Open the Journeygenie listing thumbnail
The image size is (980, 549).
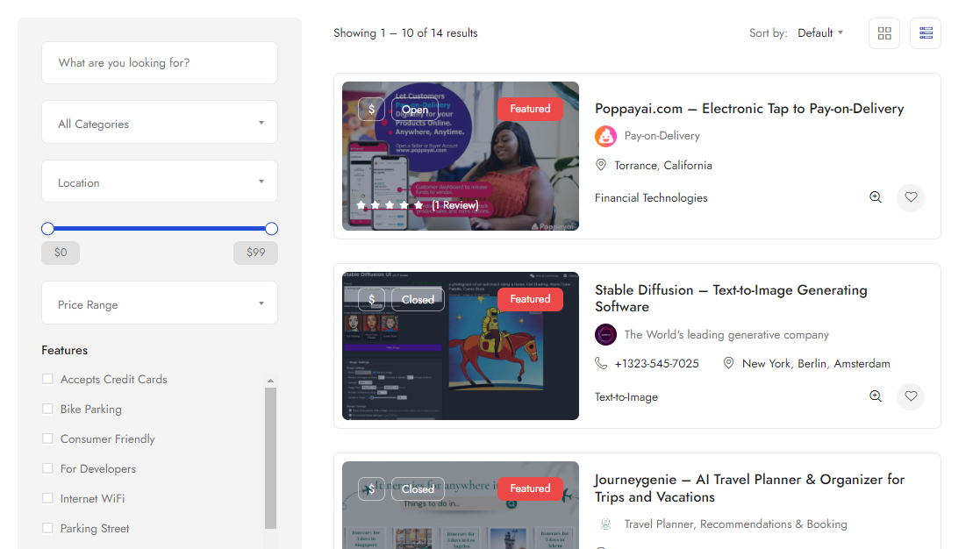click(x=460, y=505)
